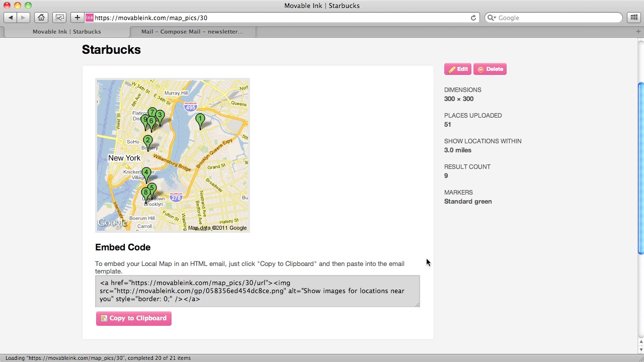Click the SHOW LOCATIONS WITHIN label
Viewport: 644px width, 362px height.
pos(483,141)
